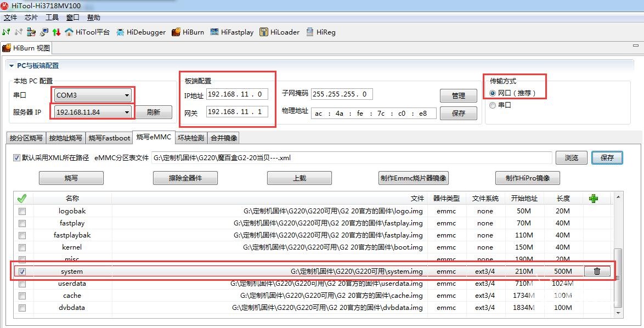Screen dimensions: 644x328
Task: Click the green plus add-partition icon
Action: tap(593, 199)
